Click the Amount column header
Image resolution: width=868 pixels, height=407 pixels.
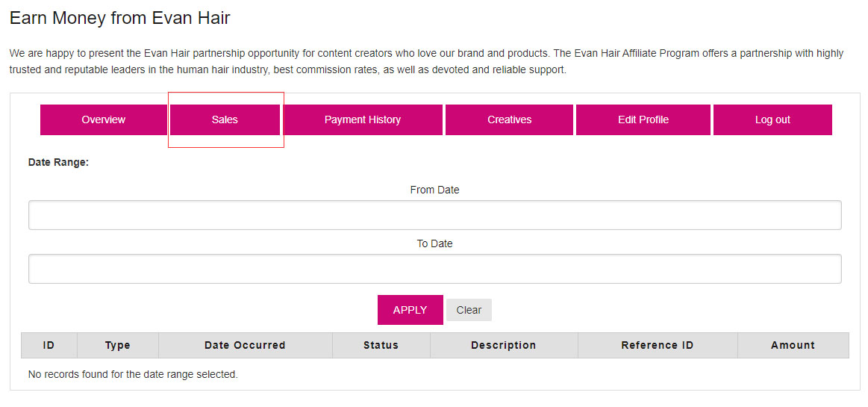(793, 346)
